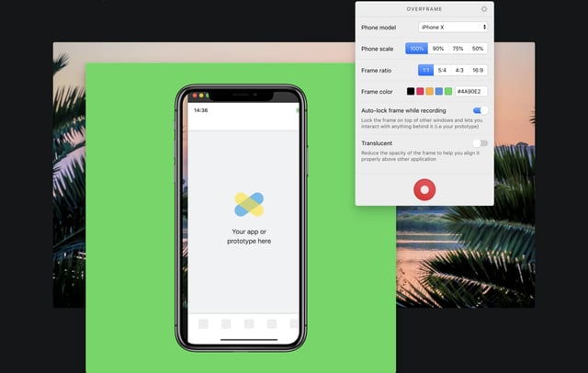Viewport: 588px width, 373px height.
Task: Click the 'Your app or prototype here' text
Action: (249, 236)
